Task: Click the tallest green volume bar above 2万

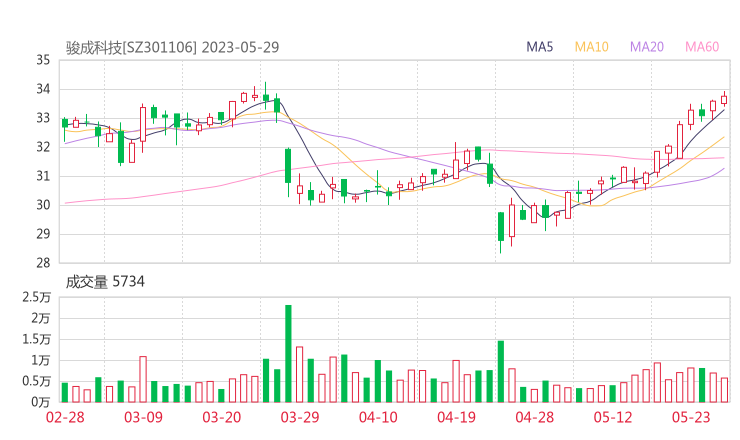Action: 288,354
